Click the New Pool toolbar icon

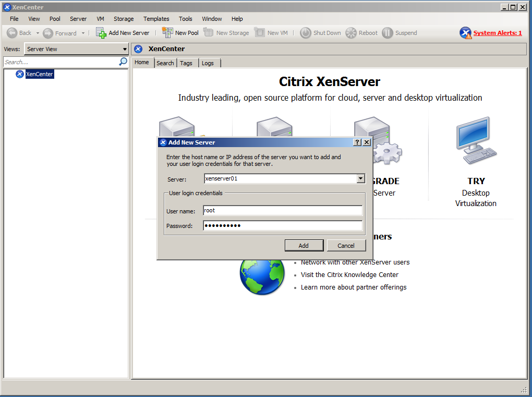click(167, 33)
